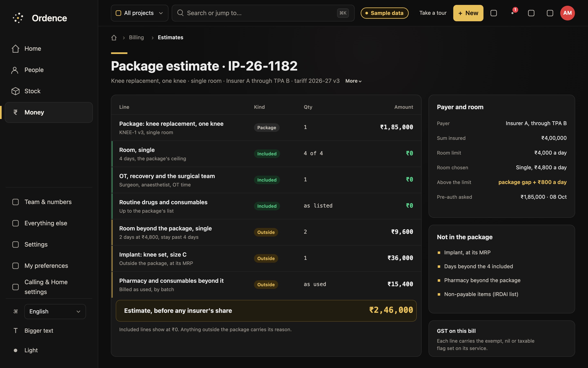Click the ₹2,46,000 estimate total
Viewport: 588px width, 368px height.
coord(391,310)
